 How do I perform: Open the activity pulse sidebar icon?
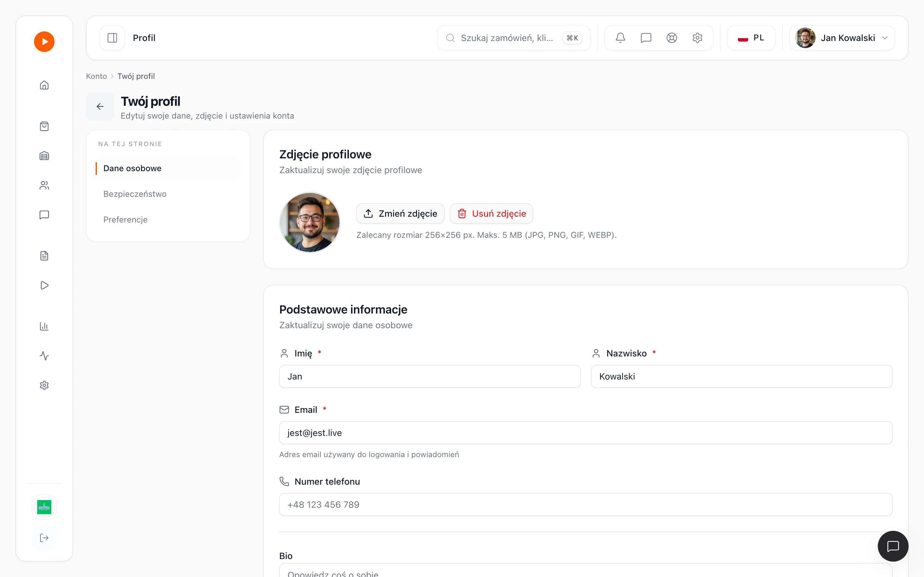(44, 356)
